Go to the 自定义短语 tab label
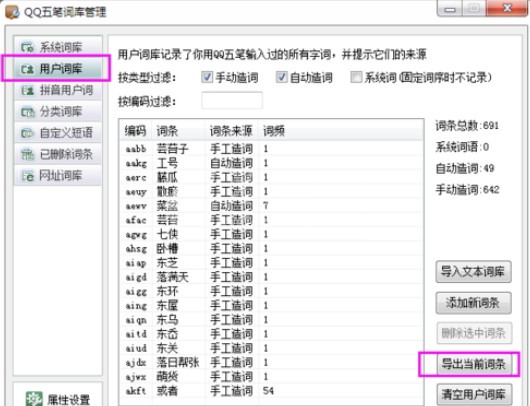The image size is (530, 406). point(66,133)
